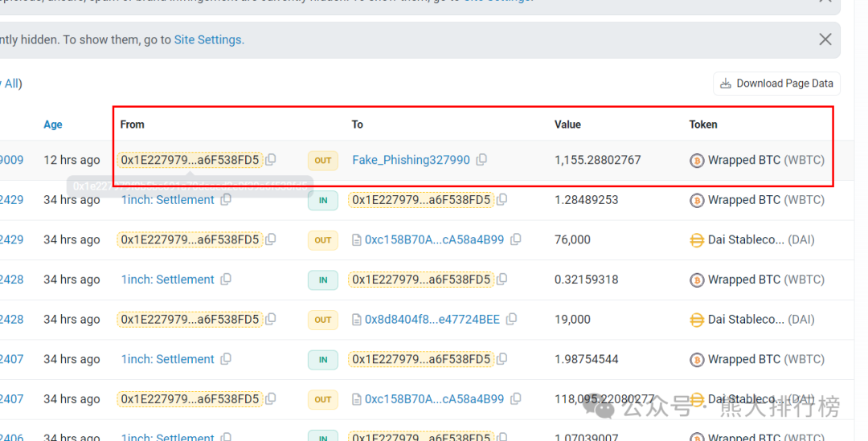Open Wrapped BTC (WBTC) in the 1.98754544 row

click(x=766, y=359)
